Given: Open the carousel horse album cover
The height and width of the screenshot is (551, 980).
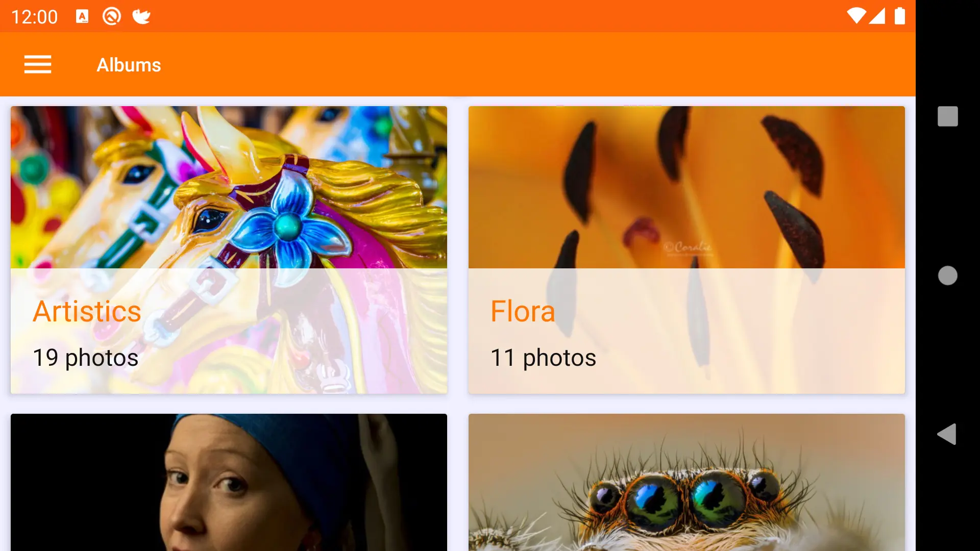Looking at the screenshot, I should click(229, 187).
